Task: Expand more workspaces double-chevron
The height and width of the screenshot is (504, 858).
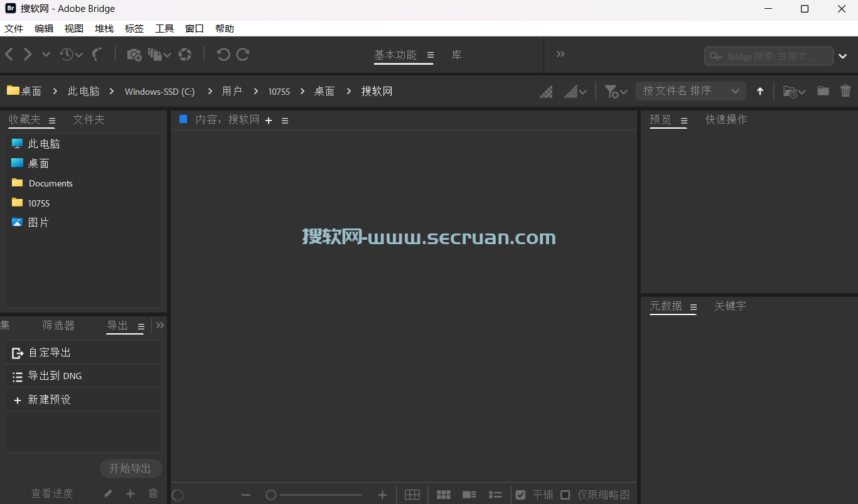Action: (560, 55)
